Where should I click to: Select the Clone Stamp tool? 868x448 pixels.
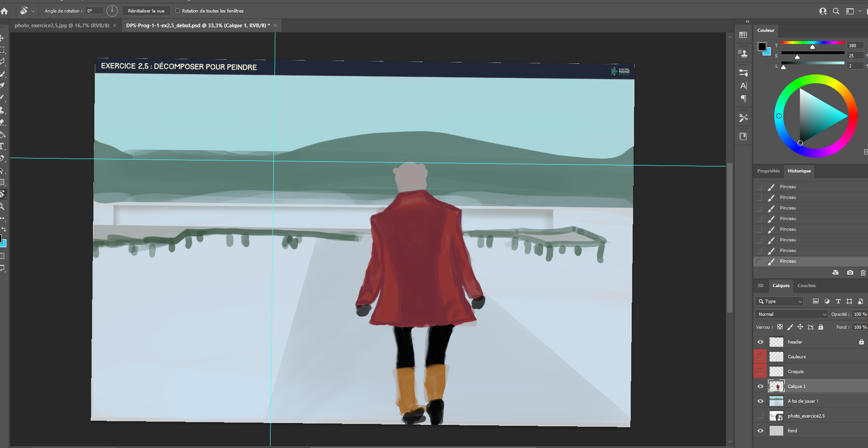pyautogui.click(x=3, y=110)
